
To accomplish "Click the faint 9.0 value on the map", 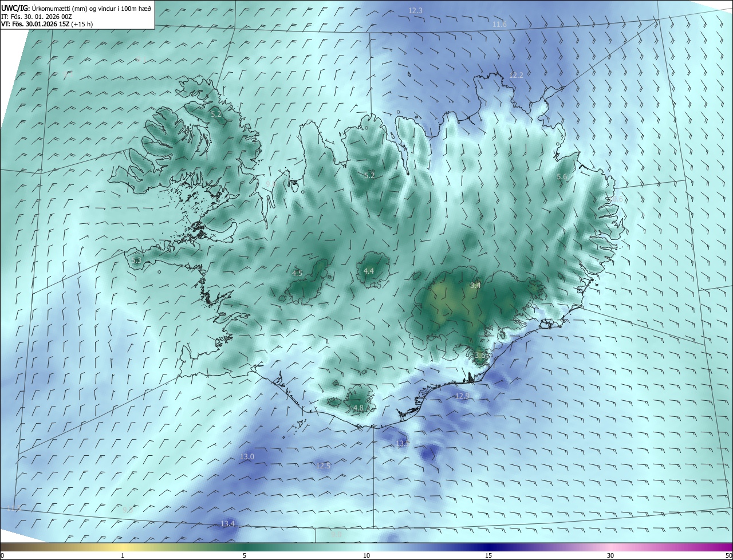I will (336, 534).
